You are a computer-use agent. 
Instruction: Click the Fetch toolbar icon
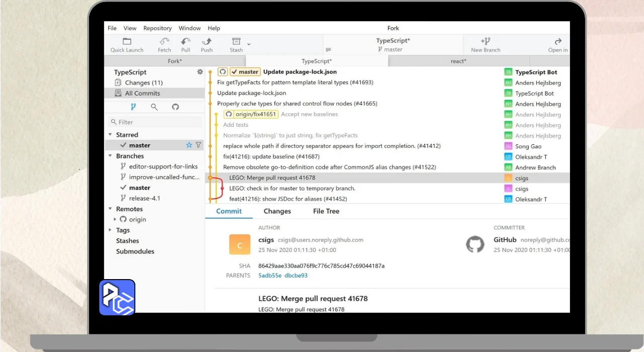click(165, 42)
